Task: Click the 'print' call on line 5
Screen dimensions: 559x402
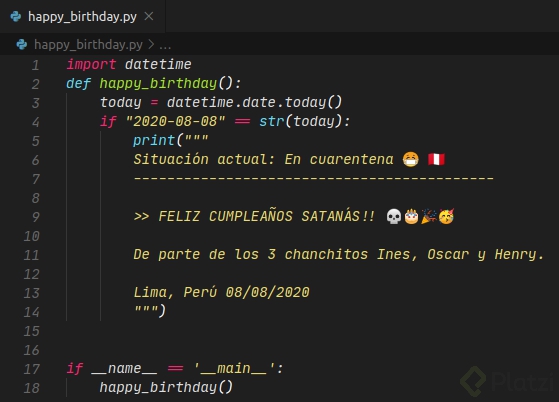Action: 154,141
